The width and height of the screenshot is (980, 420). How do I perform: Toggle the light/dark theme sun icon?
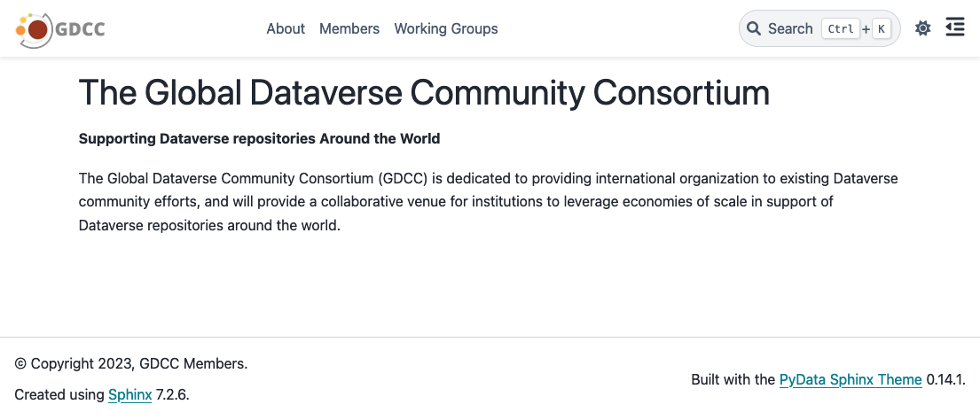click(922, 28)
